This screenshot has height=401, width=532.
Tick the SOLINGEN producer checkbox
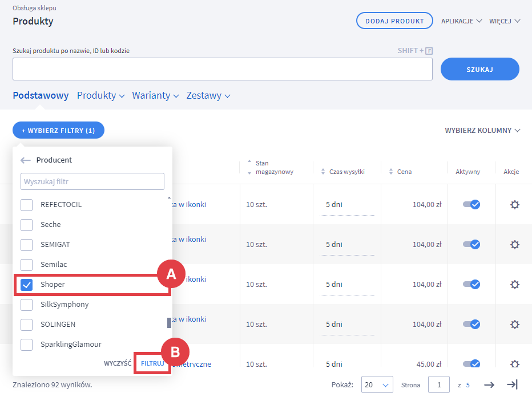tap(27, 325)
